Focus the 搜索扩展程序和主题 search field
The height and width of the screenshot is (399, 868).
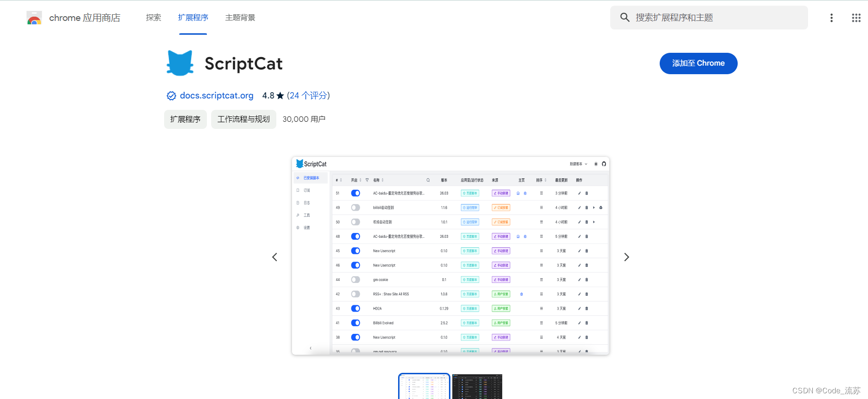[x=709, y=18]
